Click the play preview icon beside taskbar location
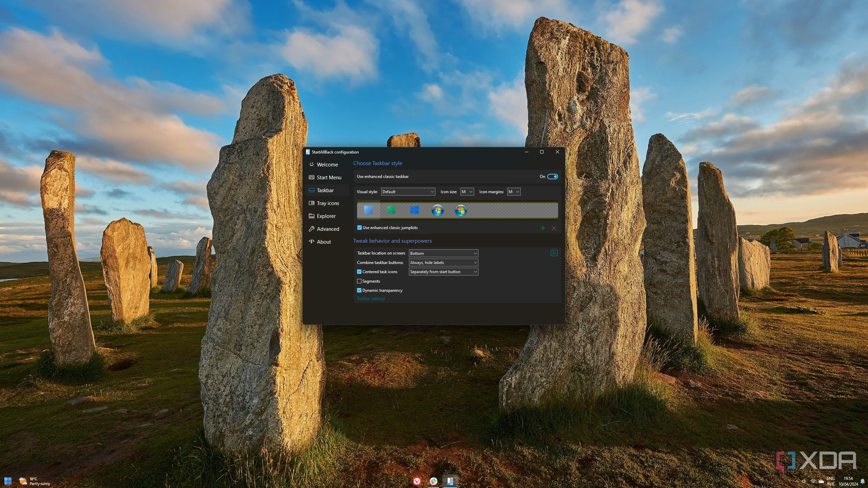This screenshot has height=488, width=868. pos(554,253)
